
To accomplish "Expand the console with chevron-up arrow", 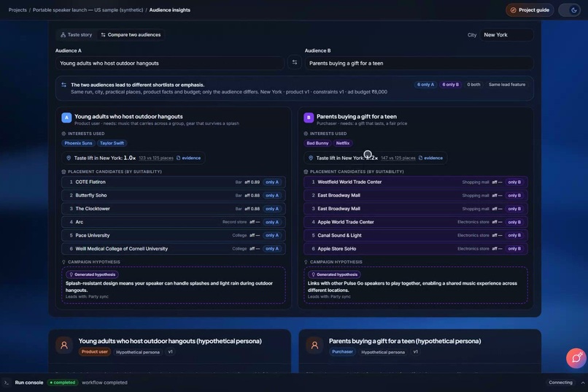I will point(582,383).
